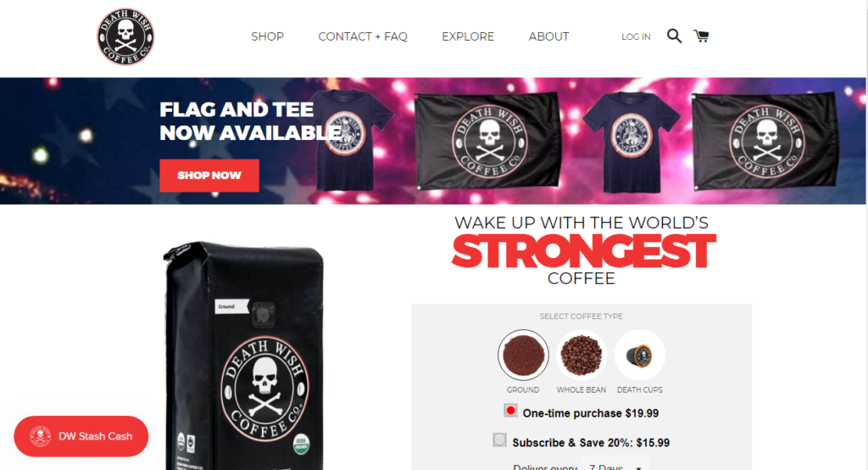Select the Death Cups coffee icon
Viewport: 868px width, 470px height.
pos(640,355)
